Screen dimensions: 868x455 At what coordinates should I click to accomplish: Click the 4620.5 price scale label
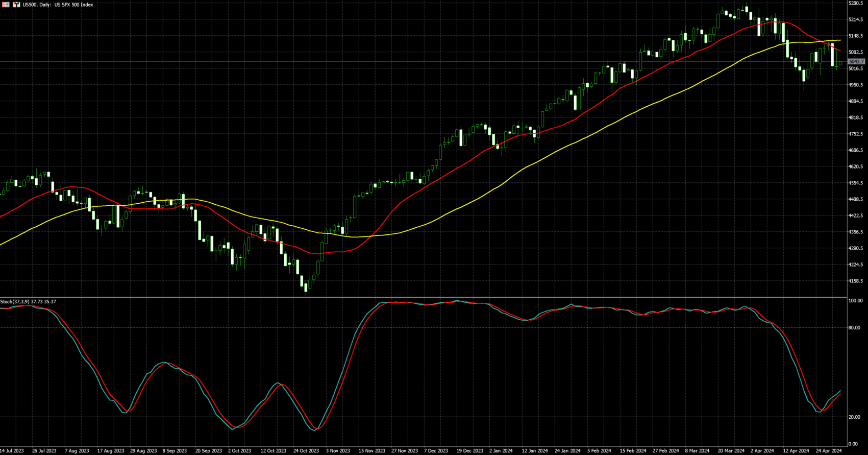pos(855,166)
